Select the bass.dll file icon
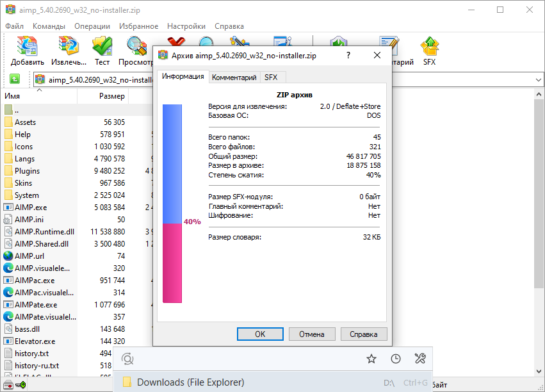 click(8, 329)
